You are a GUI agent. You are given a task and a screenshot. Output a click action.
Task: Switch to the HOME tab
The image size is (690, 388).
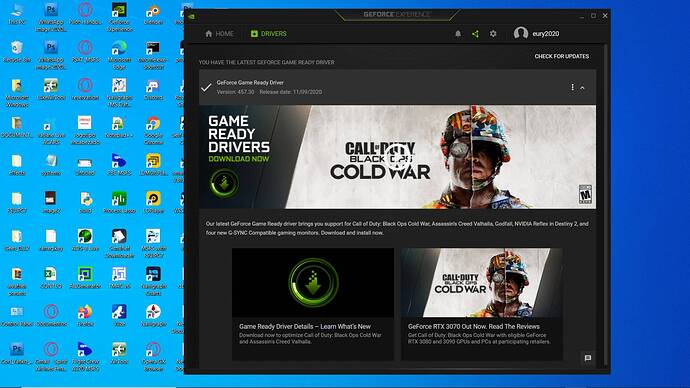click(x=220, y=34)
